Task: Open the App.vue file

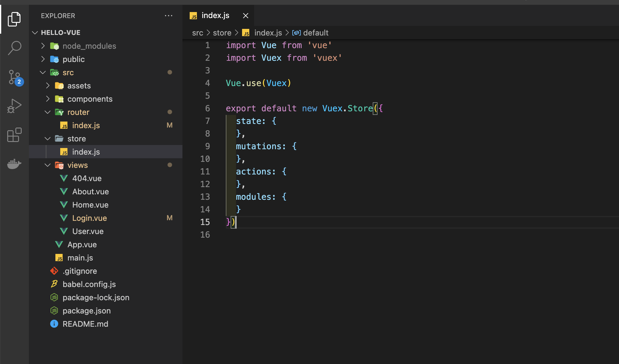Action: pyautogui.click(x=106, y=244)
